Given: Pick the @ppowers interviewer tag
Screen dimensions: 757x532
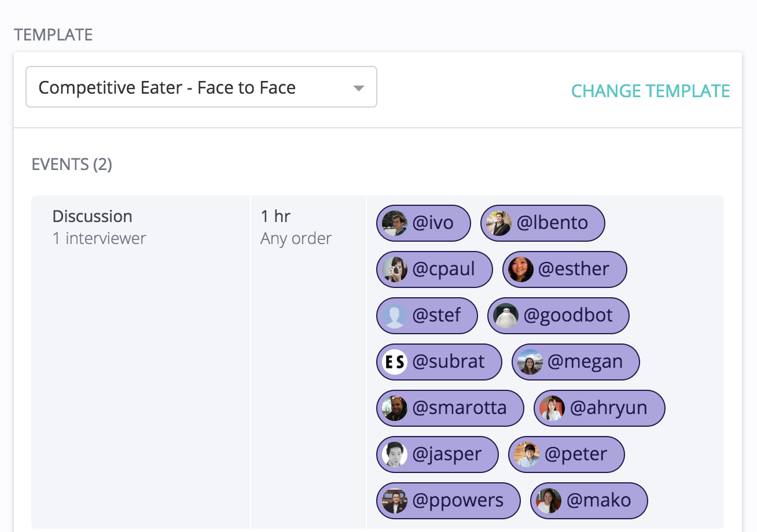Looking at the screenshot, I should 448,501.
